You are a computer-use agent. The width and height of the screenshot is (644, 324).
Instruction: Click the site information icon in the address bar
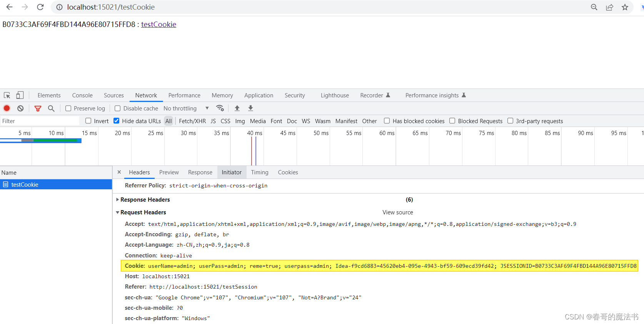59,7
